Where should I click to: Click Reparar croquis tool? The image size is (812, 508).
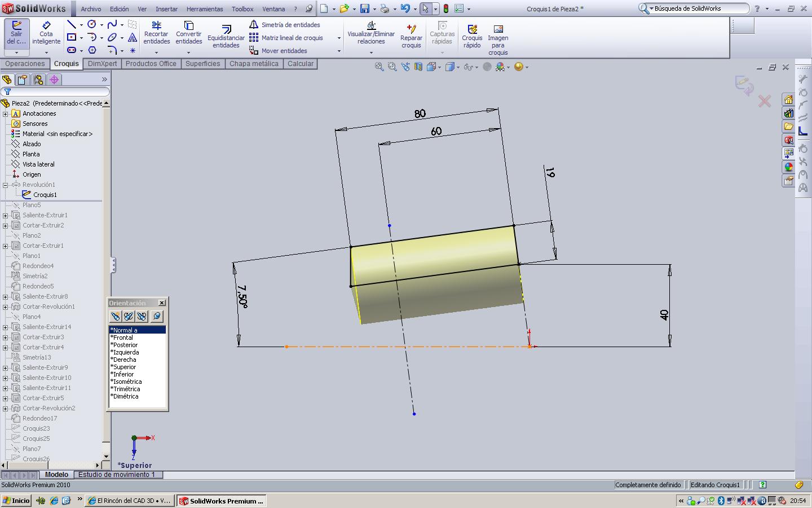[412, 37]
